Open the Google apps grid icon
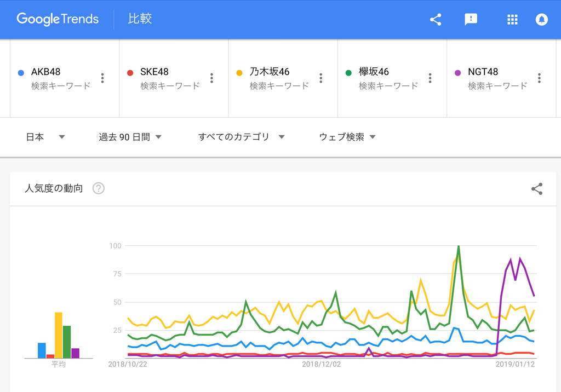The width and height of the screenshot is (561, 392). point(512,19)
